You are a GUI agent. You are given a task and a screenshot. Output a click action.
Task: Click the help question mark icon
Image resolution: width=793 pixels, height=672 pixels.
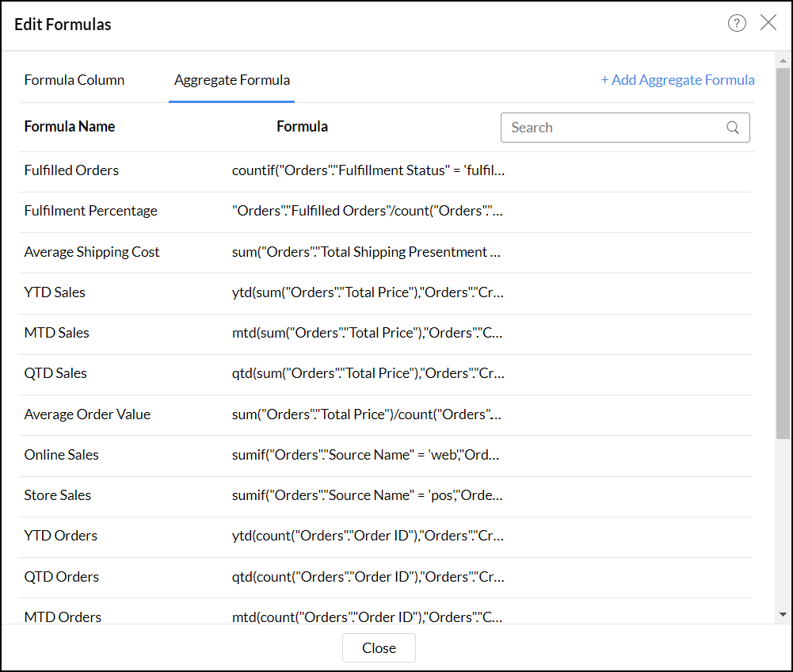click(x=737, y=23)
